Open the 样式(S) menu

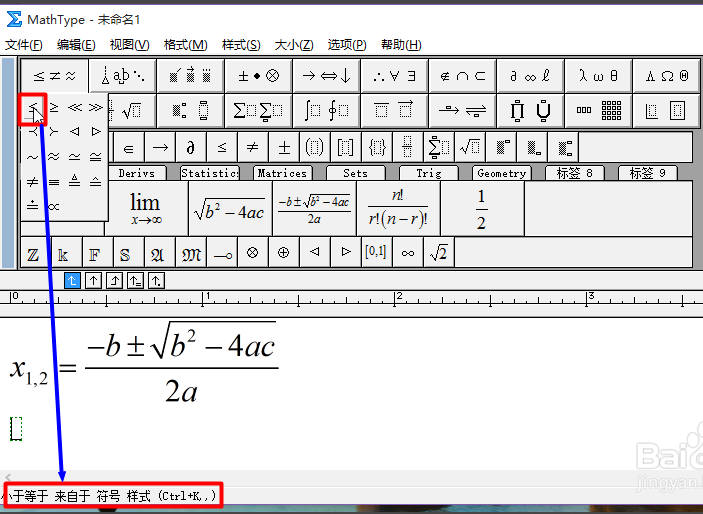(241, 44)
